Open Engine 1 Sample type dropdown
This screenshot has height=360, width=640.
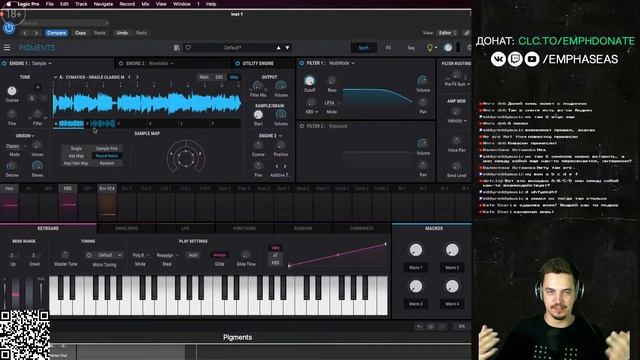(x=42, y=63)
